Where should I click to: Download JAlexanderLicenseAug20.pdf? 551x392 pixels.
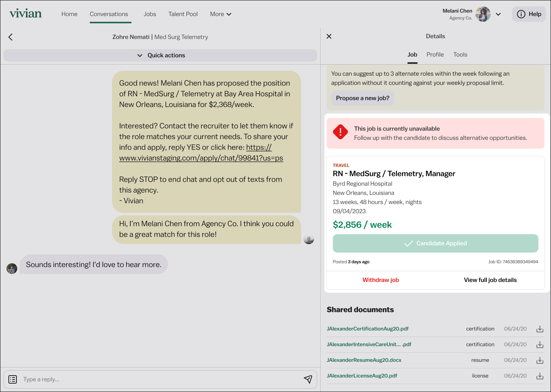540,376
